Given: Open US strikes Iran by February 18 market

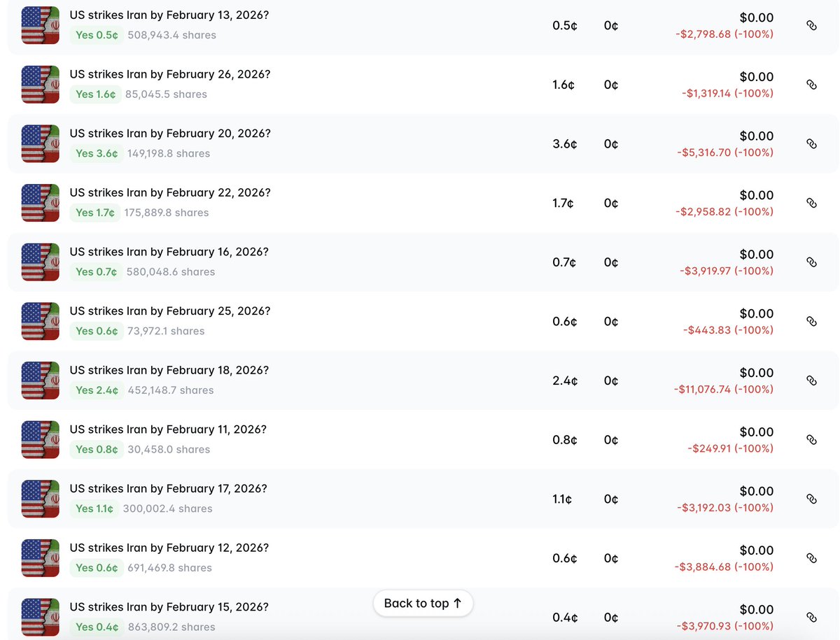Looking at the screenshot, I should (169, 370).
